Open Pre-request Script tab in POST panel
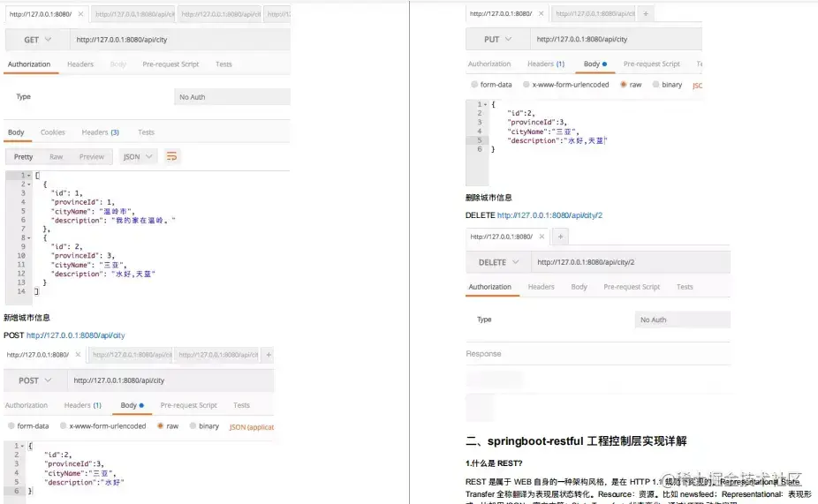 click(189, 405)
